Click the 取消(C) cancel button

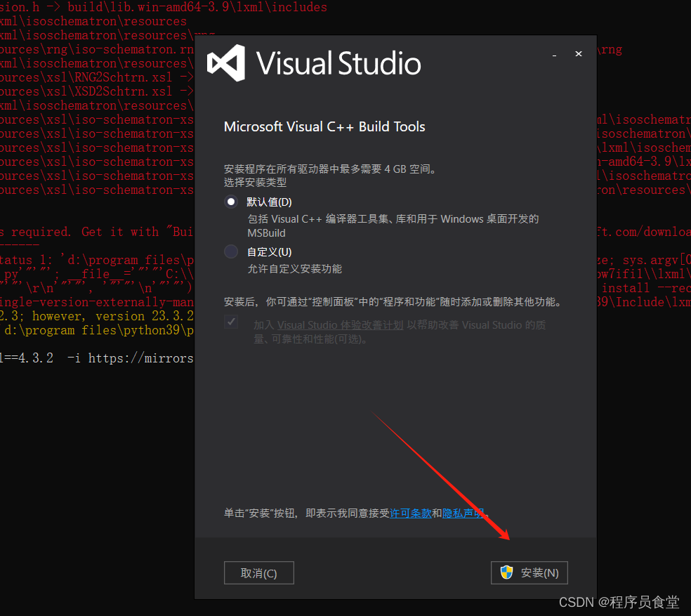coord(258,572)
